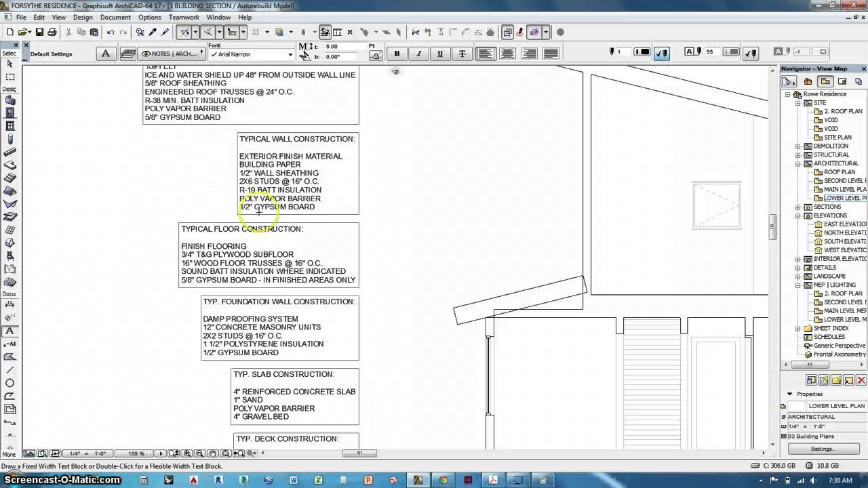Image resolution: width=868 pixels, height=488 pixels.
Task: Click the 1/4" = 1'-0" scale button
Action: [87, 453]
